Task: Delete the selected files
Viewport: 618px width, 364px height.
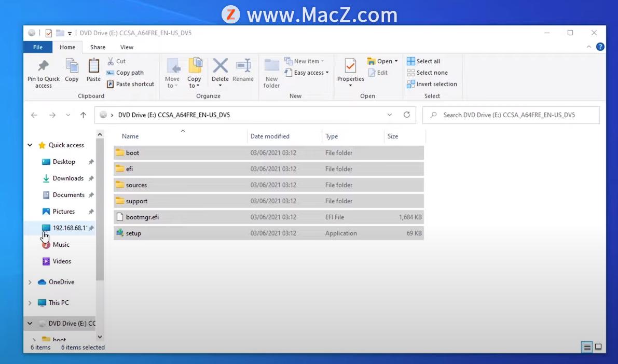Action: pyautogui.click(x=220, y=70)
